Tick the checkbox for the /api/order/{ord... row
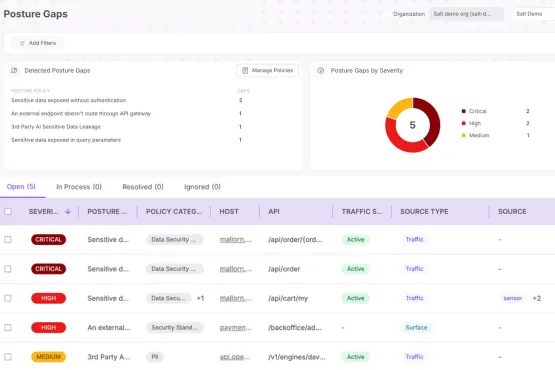The width and height of the screenshot is (555, 370). click(x=8, y=240)
